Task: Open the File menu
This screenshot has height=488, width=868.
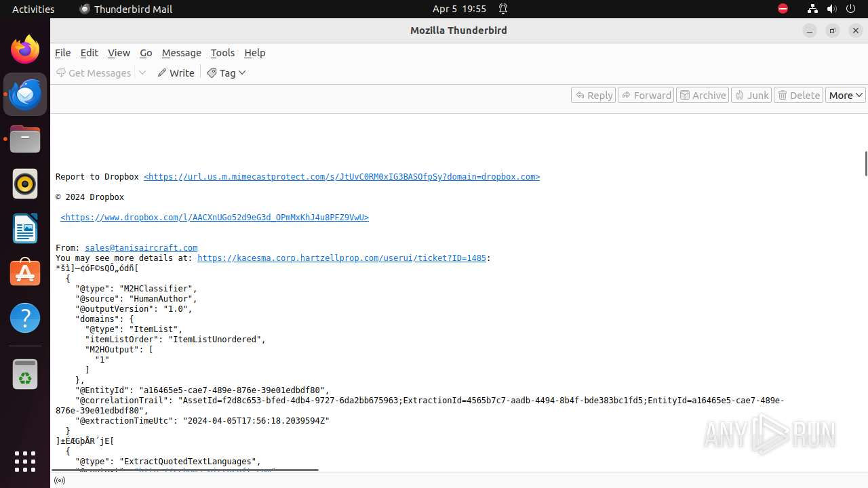Action: 63,52
